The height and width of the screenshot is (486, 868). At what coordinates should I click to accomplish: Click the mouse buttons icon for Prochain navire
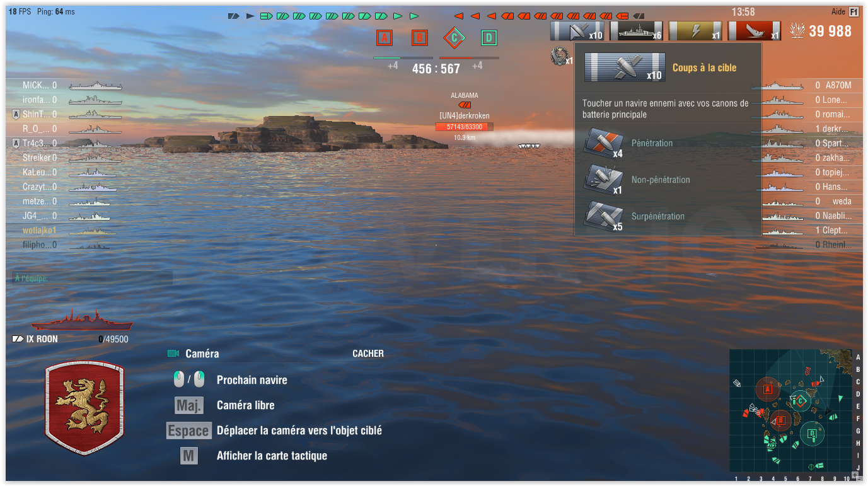click(189, 379)
